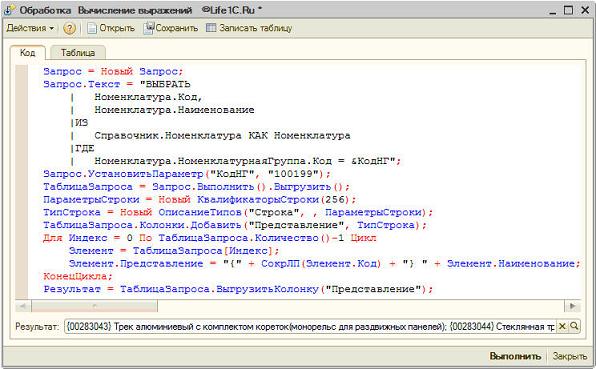The image size is (596, 369).
Task: Open the Действия dropdown menu
Action: (x=30, y=28)
